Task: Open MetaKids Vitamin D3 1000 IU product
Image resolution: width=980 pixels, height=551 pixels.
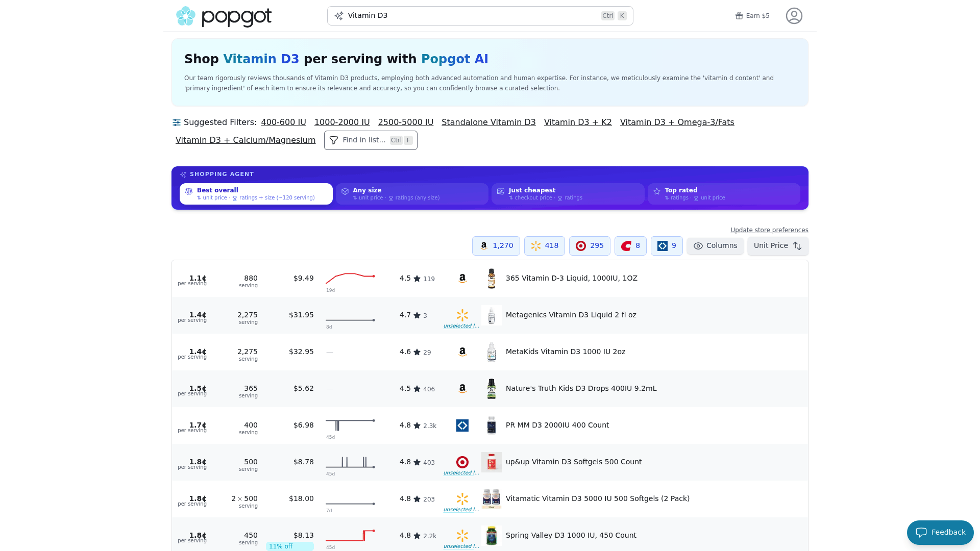Action: pos(565,352)
